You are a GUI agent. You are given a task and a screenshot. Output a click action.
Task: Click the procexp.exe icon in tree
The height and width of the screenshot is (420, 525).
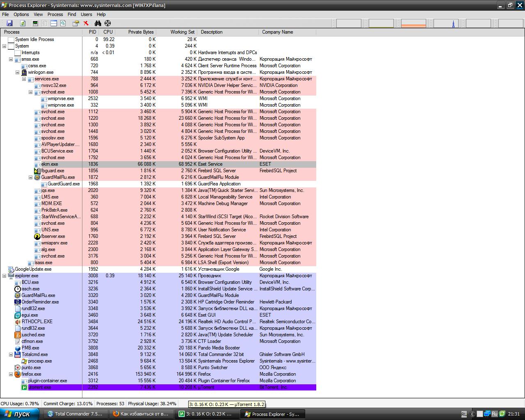point(24,361)
